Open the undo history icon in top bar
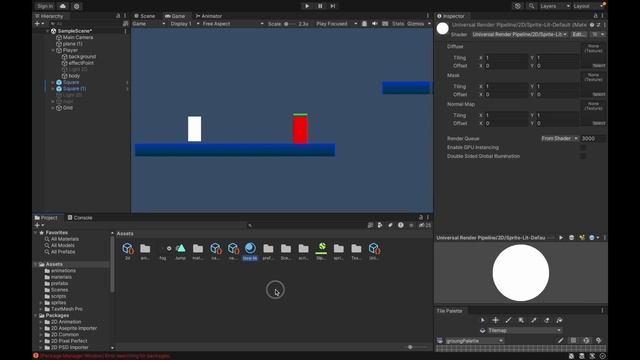This screenshot has height=360, width=640. point(518,6)
